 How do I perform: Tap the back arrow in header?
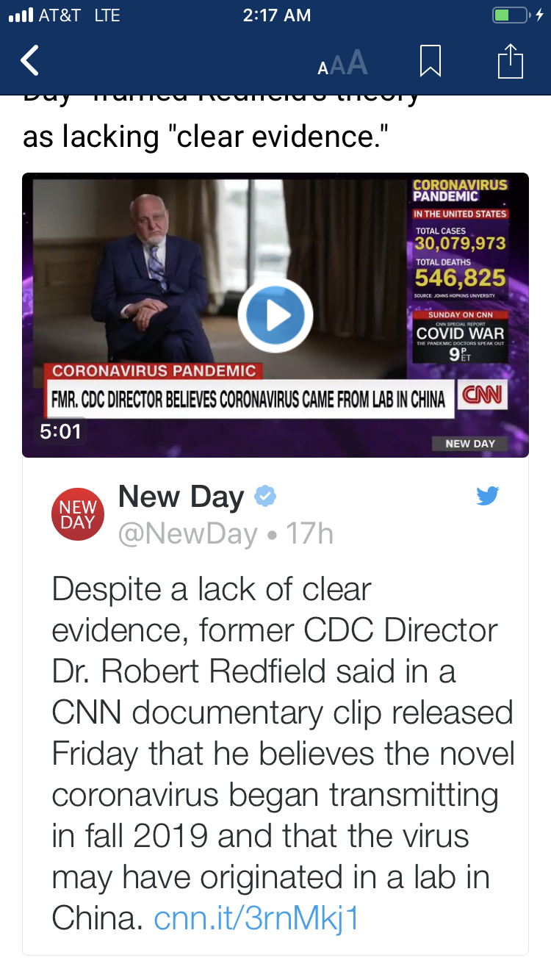pyautogui.click(x=29, y=61)
